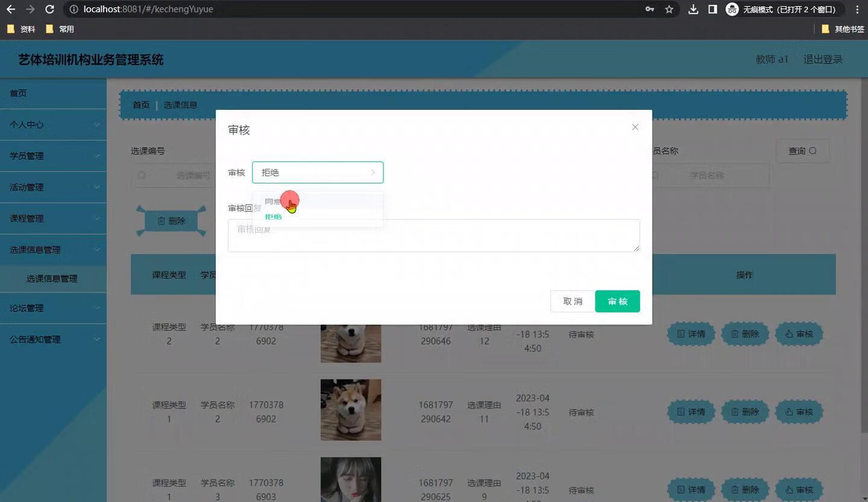The width and height of the screenshot is (868, 502).
Task: Select 拒绝 option in the dropdown list
Action: (x=318, y=217)
